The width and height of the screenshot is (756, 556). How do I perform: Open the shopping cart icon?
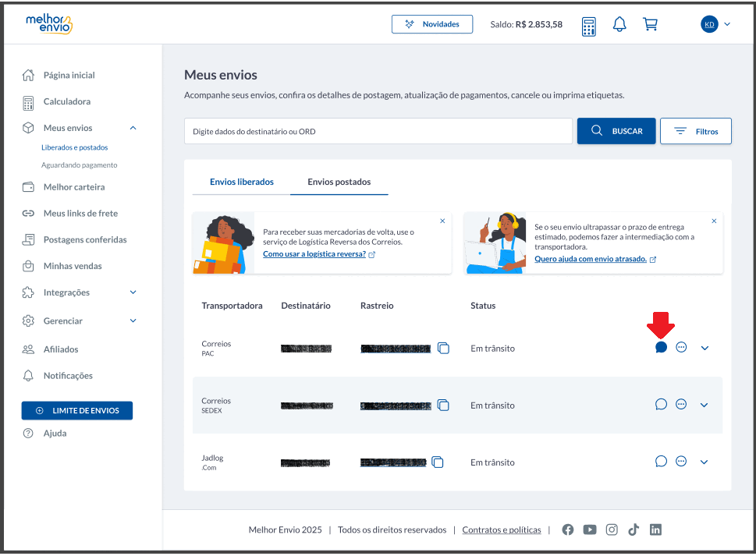point(651,24)
